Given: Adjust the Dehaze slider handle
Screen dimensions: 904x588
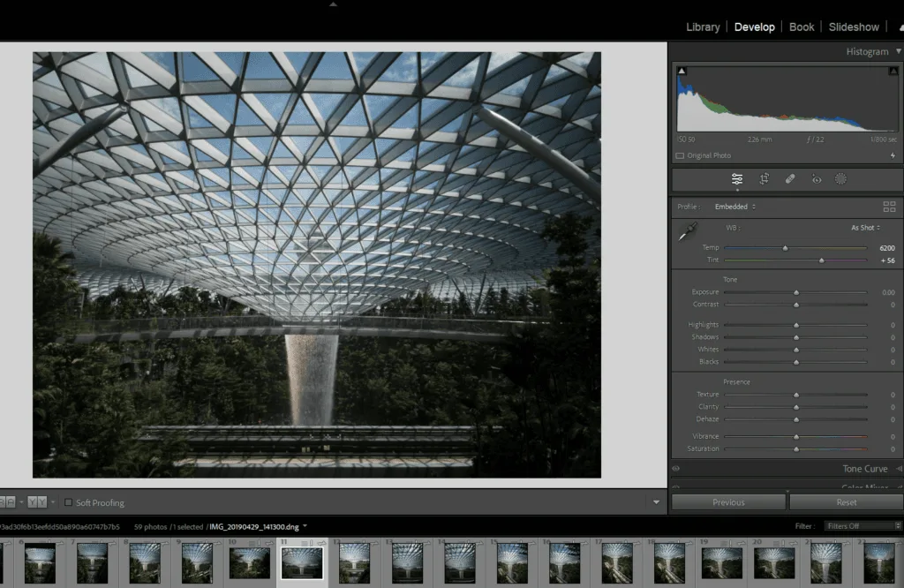Looking at the screenshot, I should point(796,419).
